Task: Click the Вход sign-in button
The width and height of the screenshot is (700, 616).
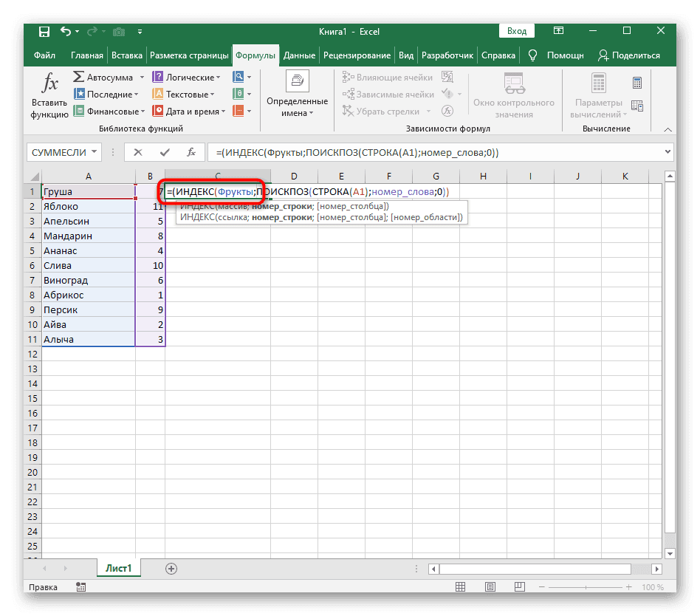Action: [x=517, y=31]
